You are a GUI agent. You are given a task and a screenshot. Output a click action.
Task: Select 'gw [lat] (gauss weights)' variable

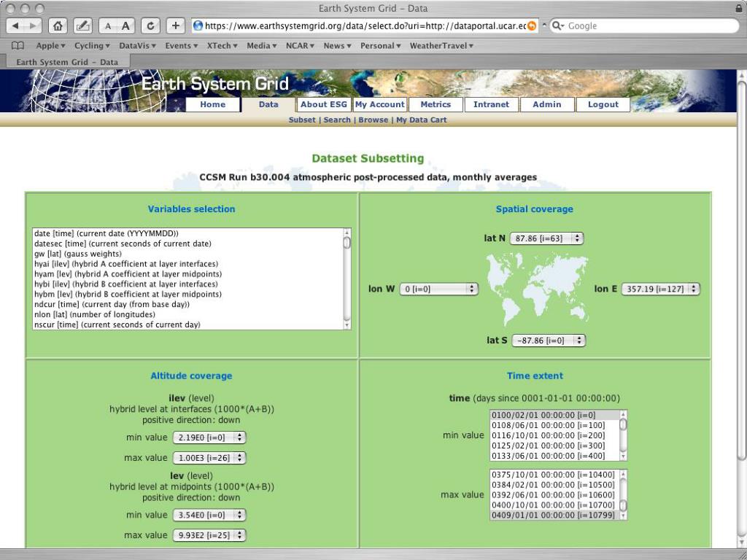(x=187, y=254)
